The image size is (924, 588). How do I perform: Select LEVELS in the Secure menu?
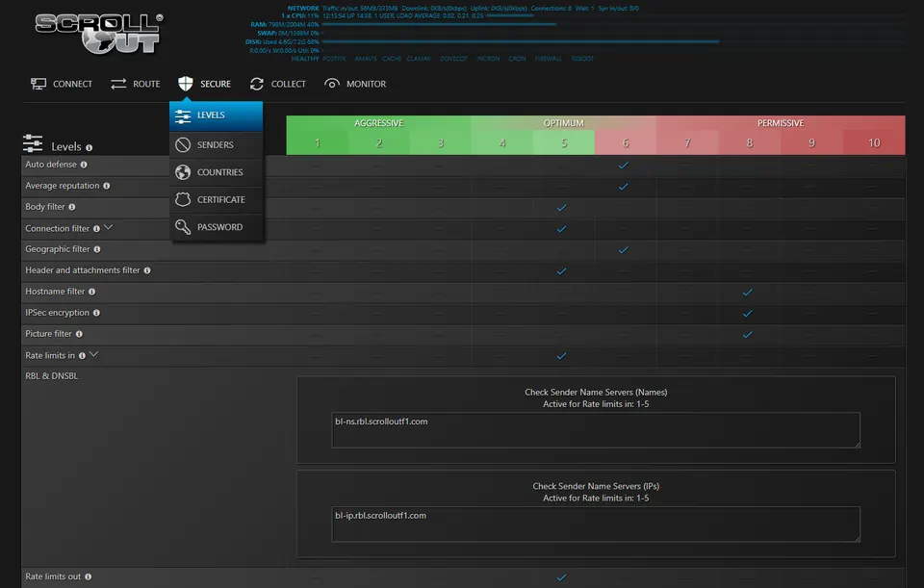217,115
